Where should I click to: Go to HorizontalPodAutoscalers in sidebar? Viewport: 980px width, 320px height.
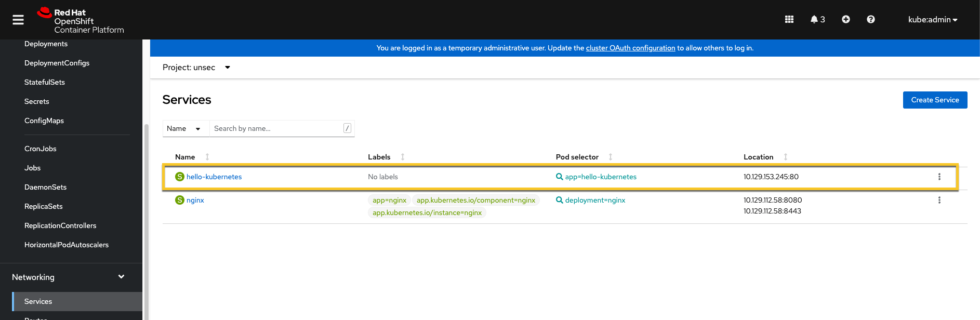67,245
